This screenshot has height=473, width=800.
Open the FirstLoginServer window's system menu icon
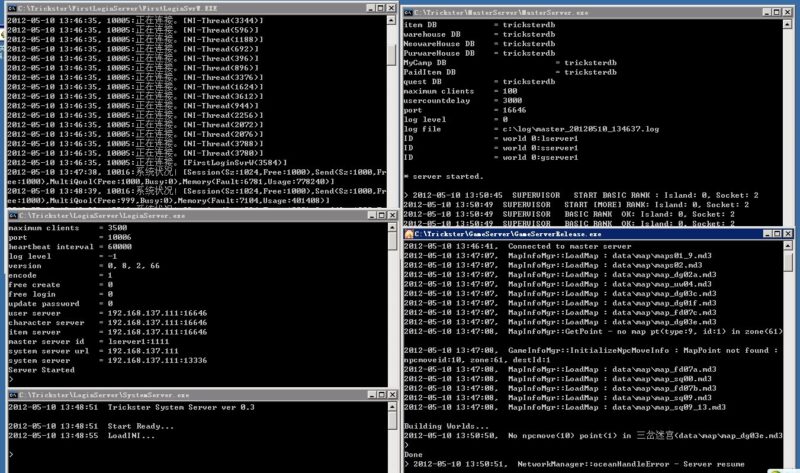coord(11,8)
